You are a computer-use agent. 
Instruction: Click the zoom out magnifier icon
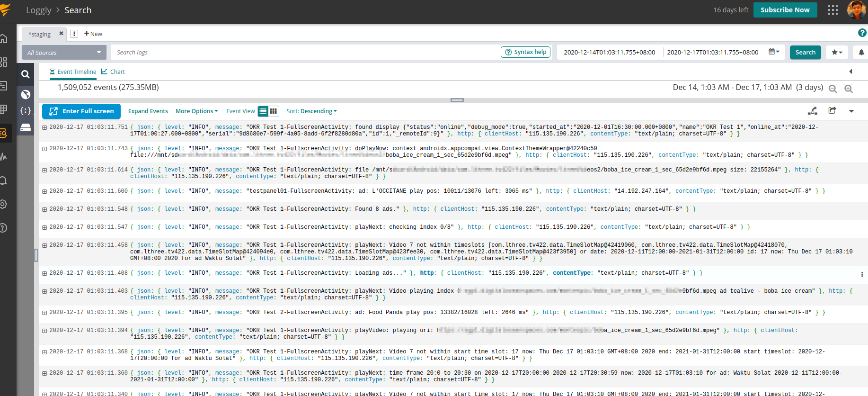833,89
